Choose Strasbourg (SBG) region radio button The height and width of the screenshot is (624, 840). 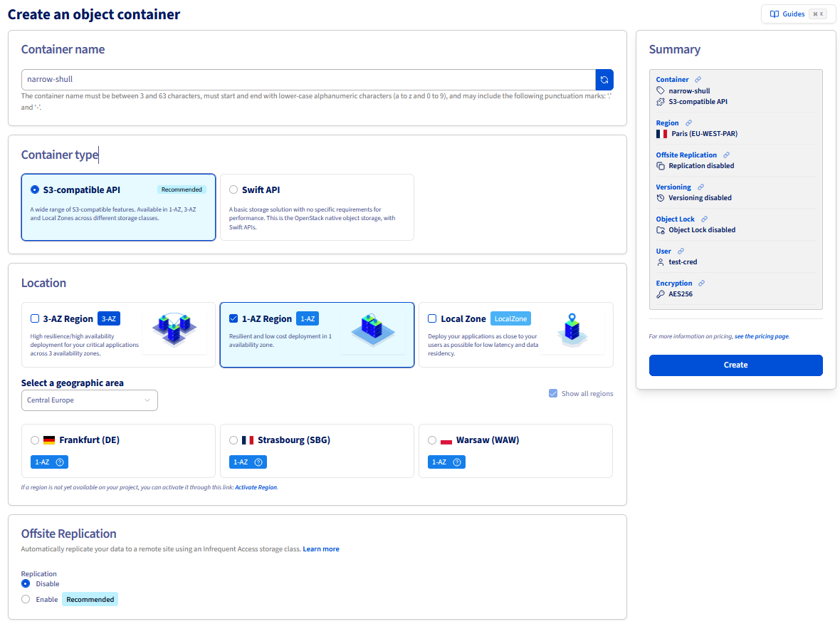pos(233,440)
